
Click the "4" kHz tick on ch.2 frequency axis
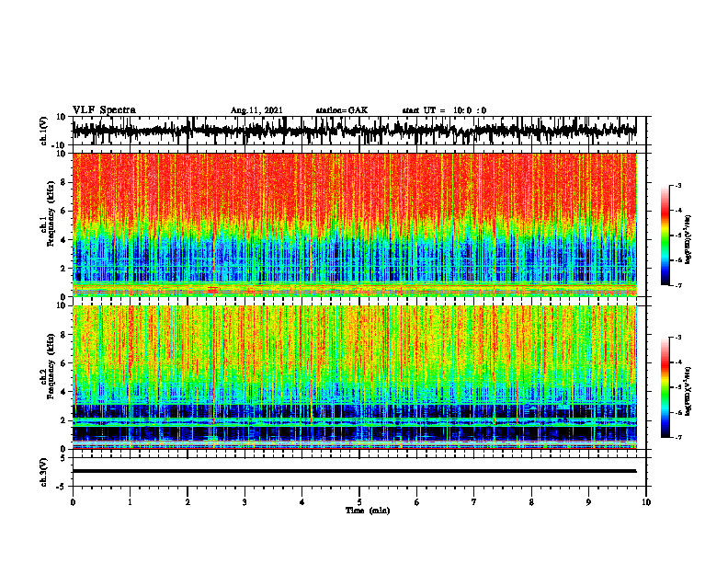pyautogui.click(x=63, y=392)
